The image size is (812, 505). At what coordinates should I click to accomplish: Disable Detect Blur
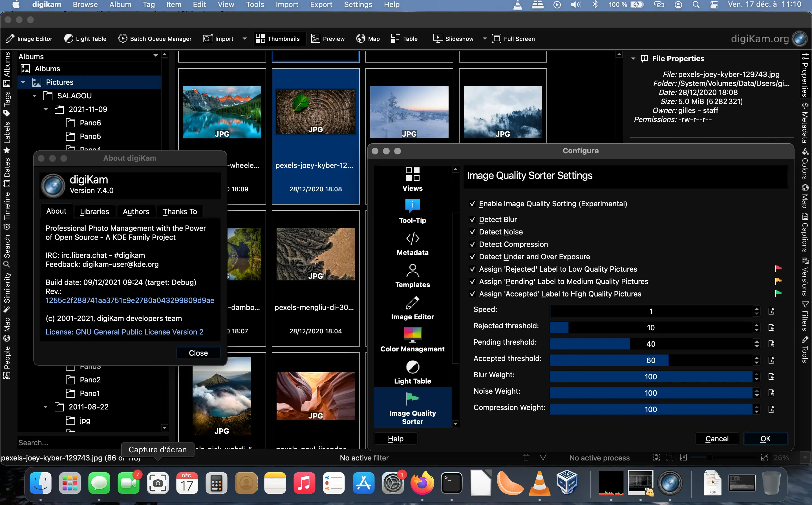pos(473,220)
